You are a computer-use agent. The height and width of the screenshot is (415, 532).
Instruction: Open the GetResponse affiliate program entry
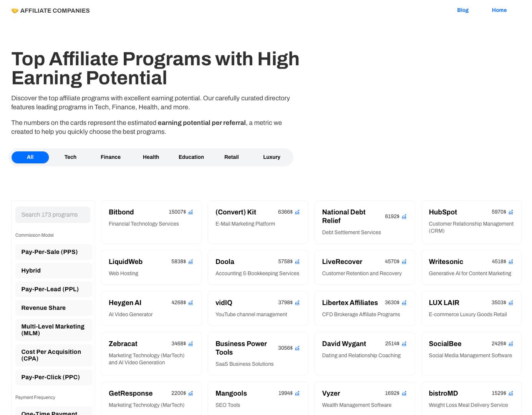tap(130, 393)
